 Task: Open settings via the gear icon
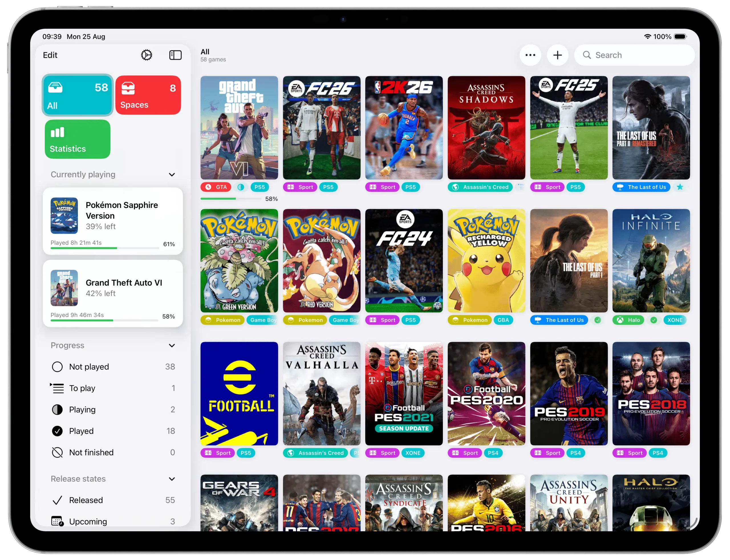pyautogui.click(x=146, y=55)
